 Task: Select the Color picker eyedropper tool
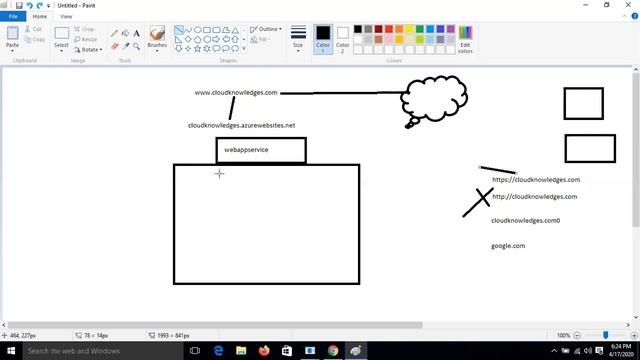[126, 47]
